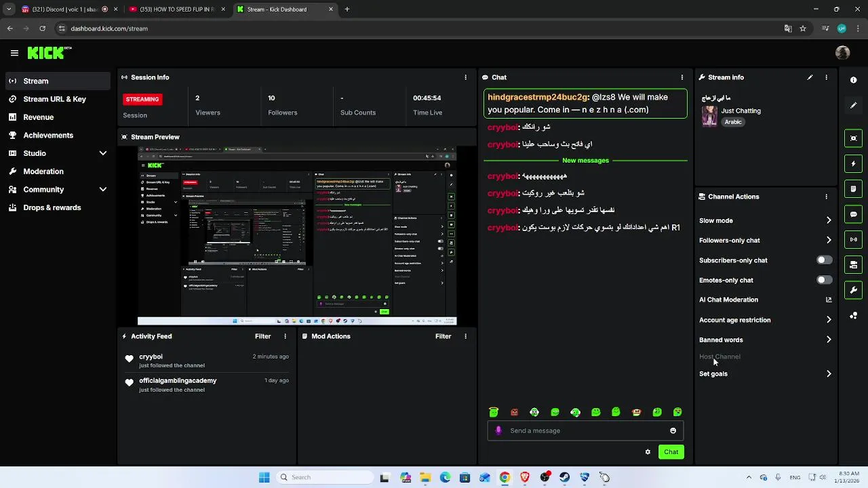Click the Just Chatting category name

point(741,110)
